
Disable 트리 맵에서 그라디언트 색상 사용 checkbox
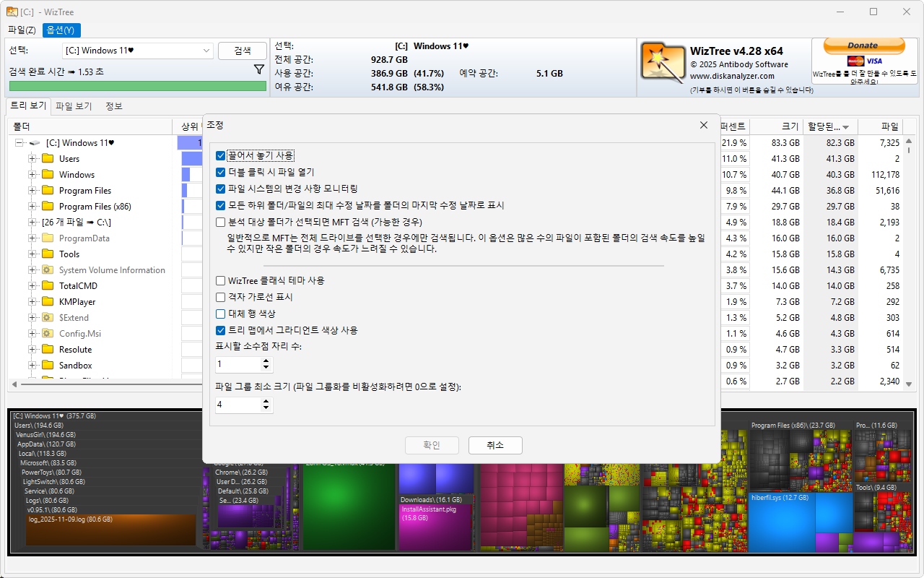click(221, 330)
